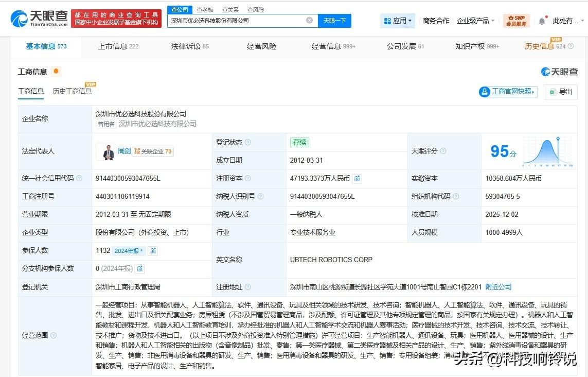Click 成立日期 value 2012-03-31
The width and height of the screenshot is (588, 377).
point(307,160)
